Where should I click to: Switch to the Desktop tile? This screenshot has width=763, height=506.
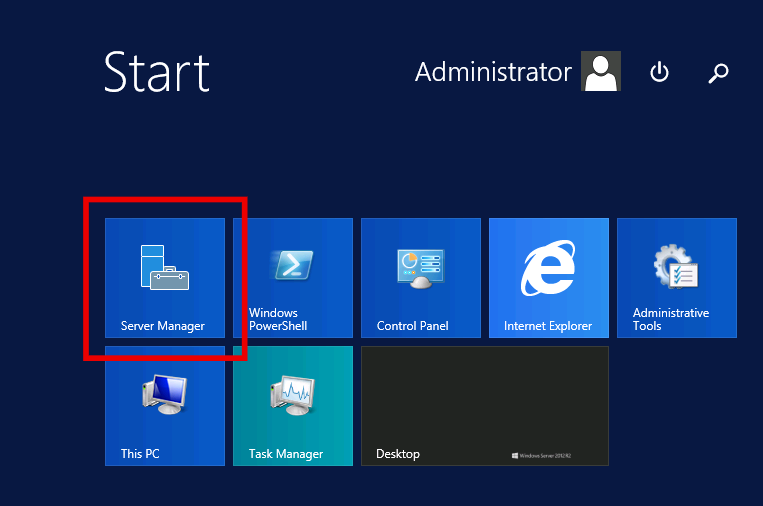(485, 406)
